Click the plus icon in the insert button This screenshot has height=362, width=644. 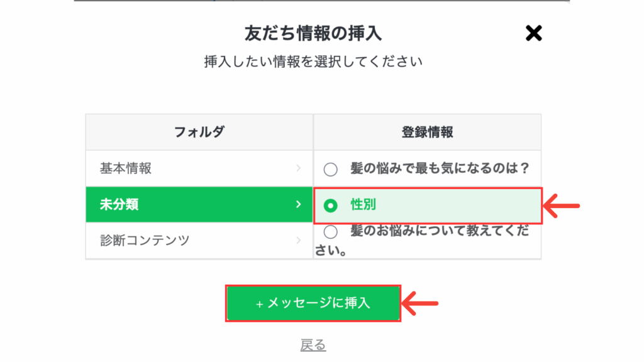[259, 305]
